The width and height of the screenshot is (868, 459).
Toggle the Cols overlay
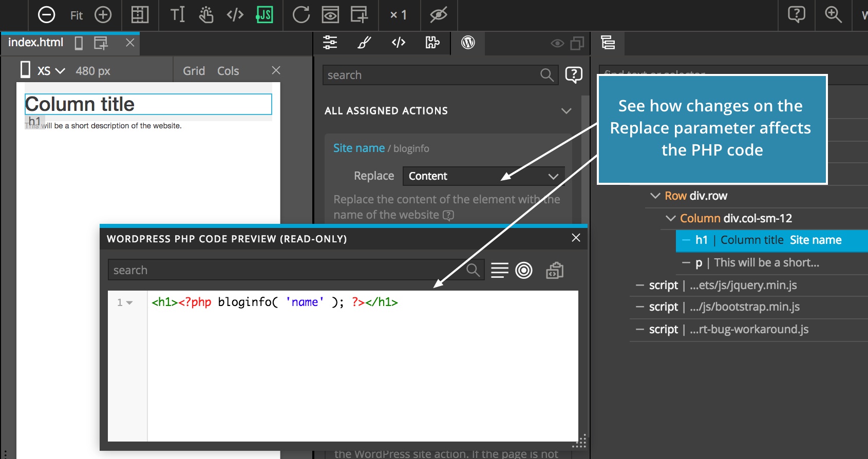pyautogui.click(x=228, y=71)
